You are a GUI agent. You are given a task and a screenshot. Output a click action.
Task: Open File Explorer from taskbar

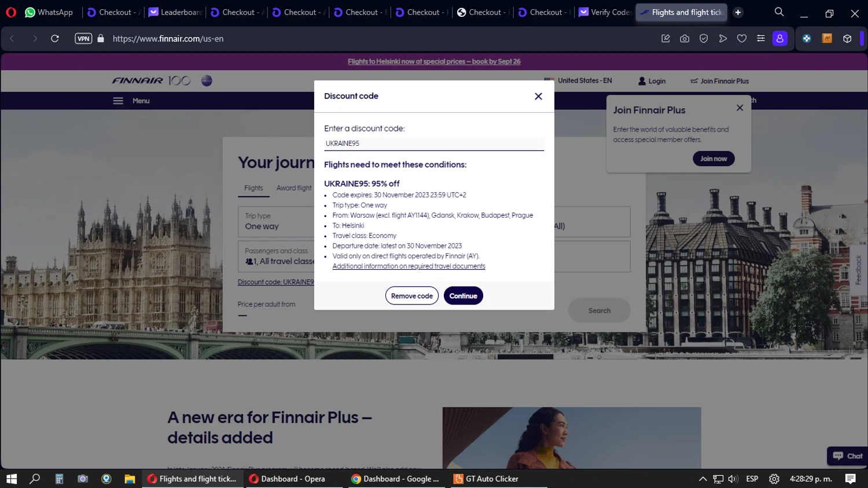[130, 479]
